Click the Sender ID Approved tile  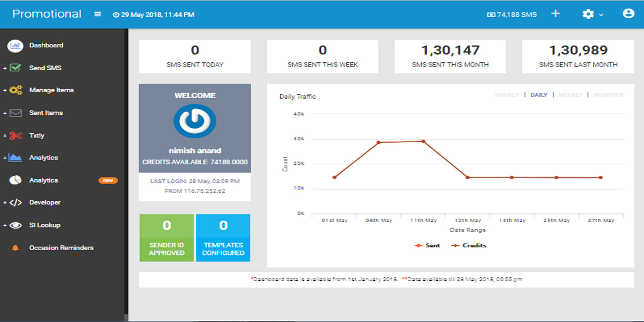(166, 238)
